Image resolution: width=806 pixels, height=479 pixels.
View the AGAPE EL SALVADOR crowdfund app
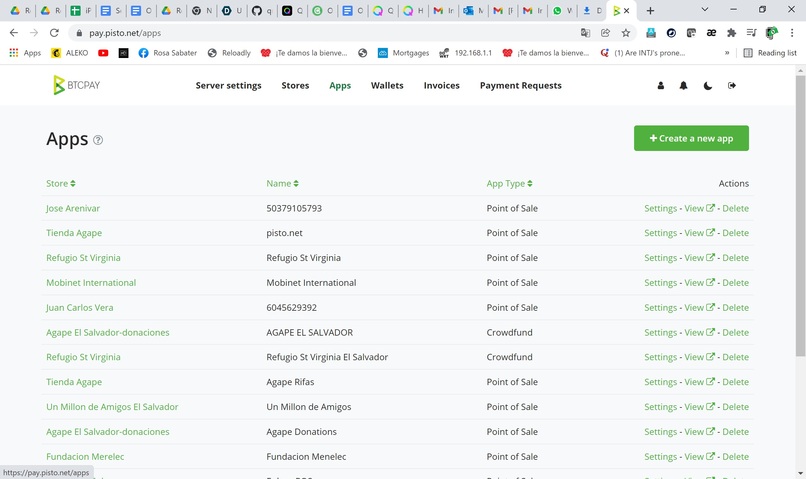point(699,333)
